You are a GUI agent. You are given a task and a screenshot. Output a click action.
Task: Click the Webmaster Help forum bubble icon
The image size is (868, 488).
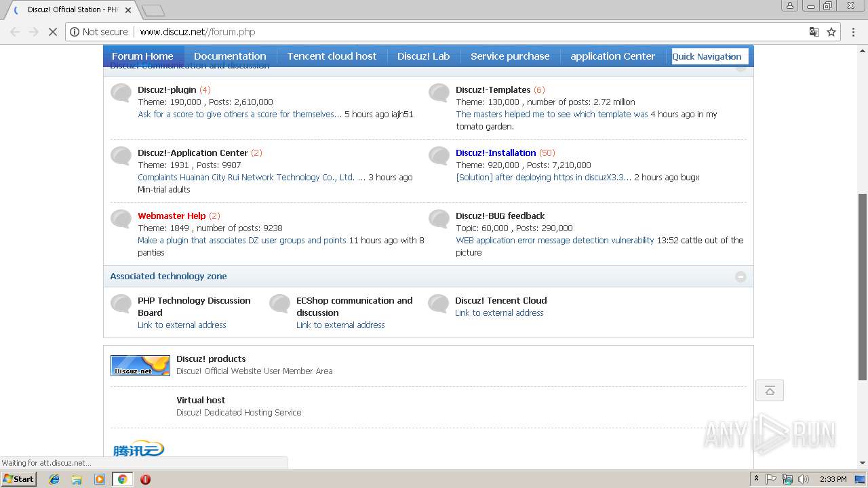point(121,219)
